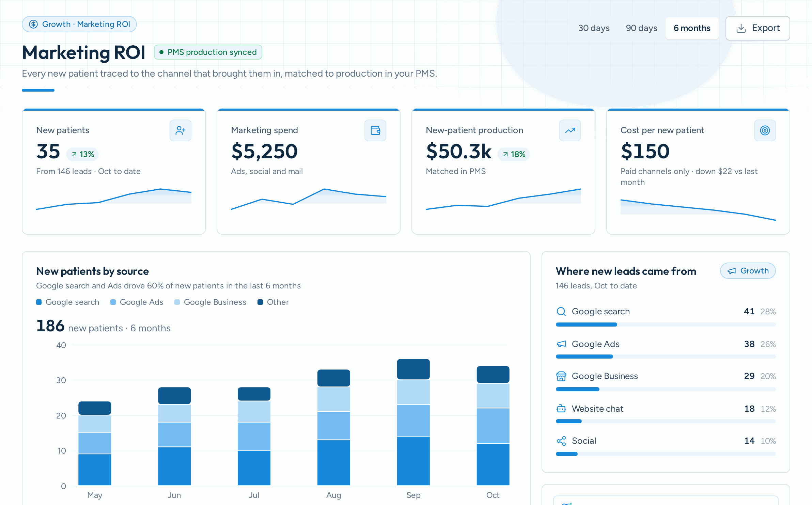The height and width of the screenshot is (505, 812).
Task: Select the 6 months range tab
Action: pyautogui.click(x=692, y=28)
